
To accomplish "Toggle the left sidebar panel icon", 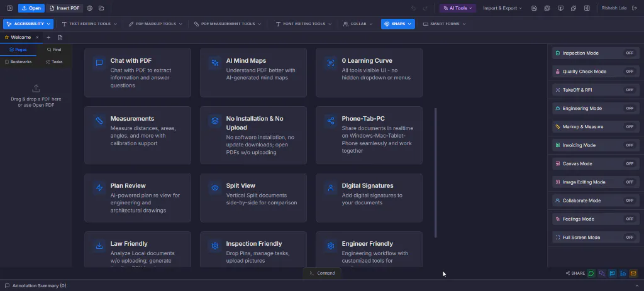I will tap(10, 8).
